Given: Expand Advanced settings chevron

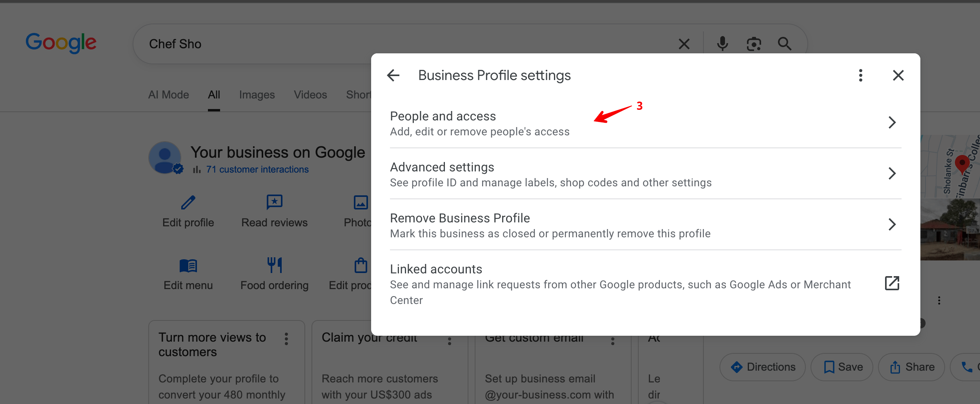Looking at the screenshot, I should [892, 173].
